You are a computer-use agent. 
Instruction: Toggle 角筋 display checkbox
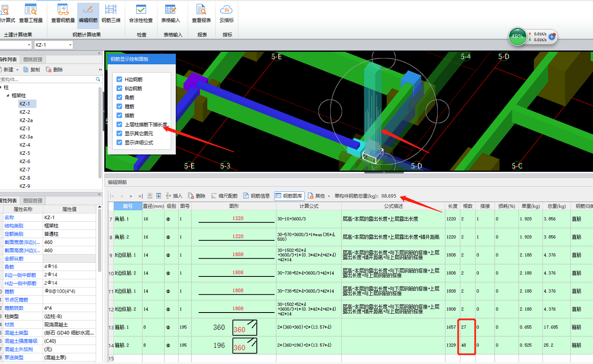pos(119,98)
